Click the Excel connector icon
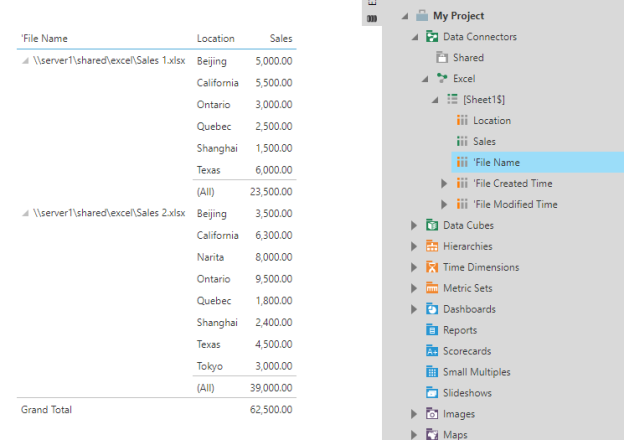The width and height of the screenshot is (624, 440). (x=442, y=78)
